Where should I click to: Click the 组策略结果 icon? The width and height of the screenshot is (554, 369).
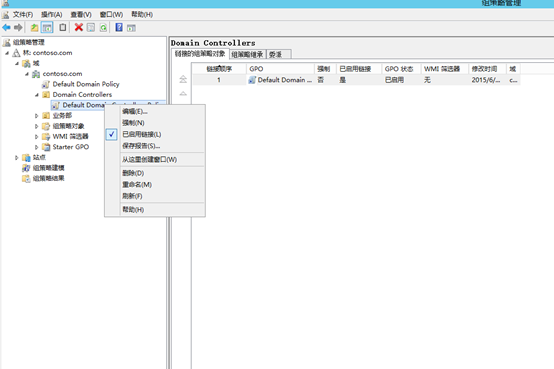(x=26, y=178)
